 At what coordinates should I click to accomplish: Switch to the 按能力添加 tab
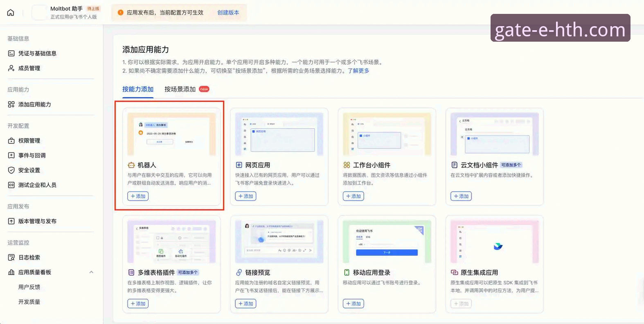[138, 89]
